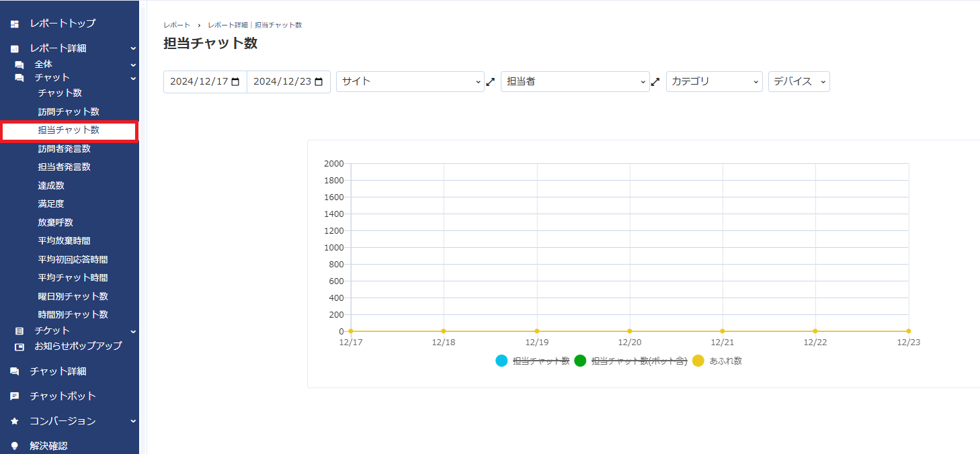Open 達成数 report
The image size is (980, 454).
51,185
